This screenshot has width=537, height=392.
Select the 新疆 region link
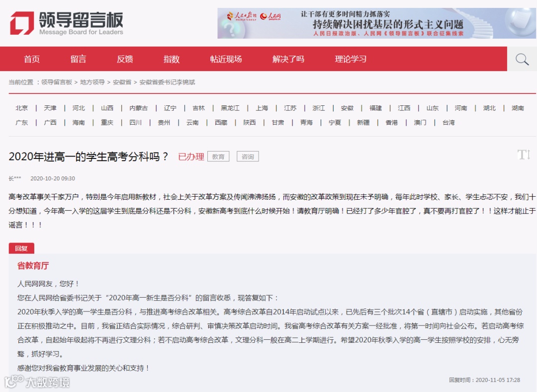click(363, 122)
